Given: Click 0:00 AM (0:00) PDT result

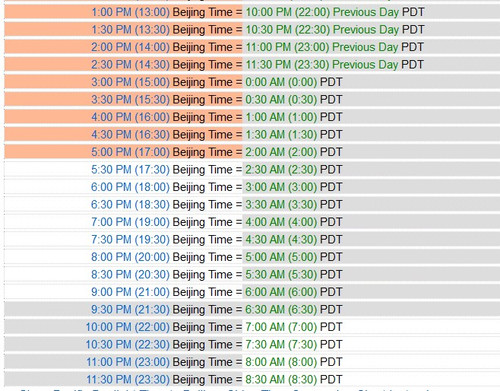Looking at the screenshot, I should click(294, 82).
